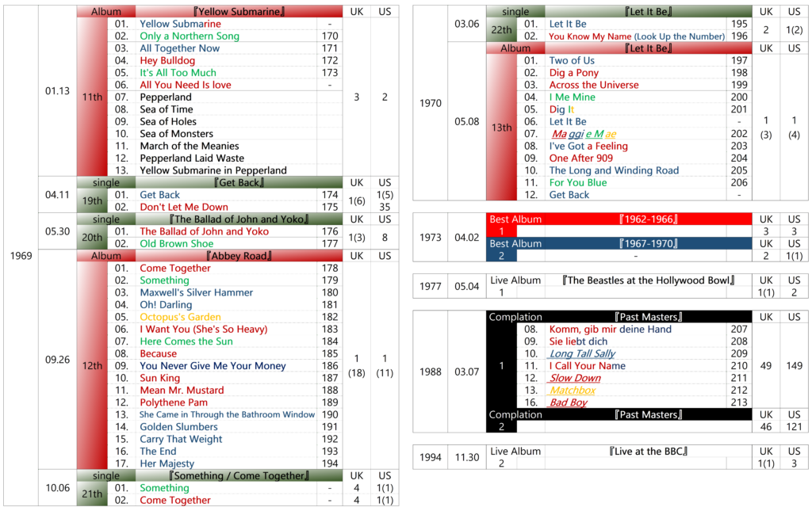Select the 'Matchbox' track in orange
This screenshot has width=812, height=511.
pos(572,391)
